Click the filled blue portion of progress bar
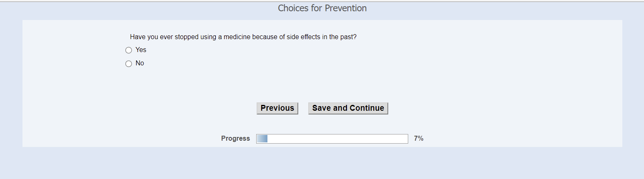Image resolution: width=644 pixels, height=179 pixels. click(262, 139)
